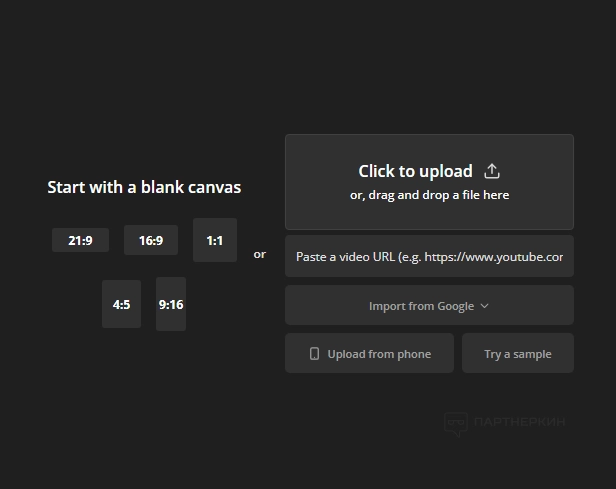Click the 'Start with a blank canvas' heading
Screen dimensions: 616x489
tap(144, 187)
